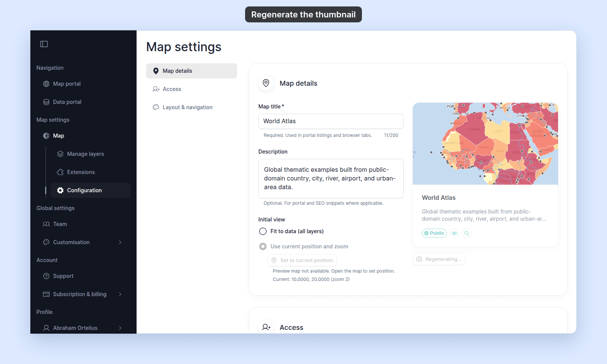
Task: Click the card icon next to Subscription & billing
Action: [x=46, y=294]
